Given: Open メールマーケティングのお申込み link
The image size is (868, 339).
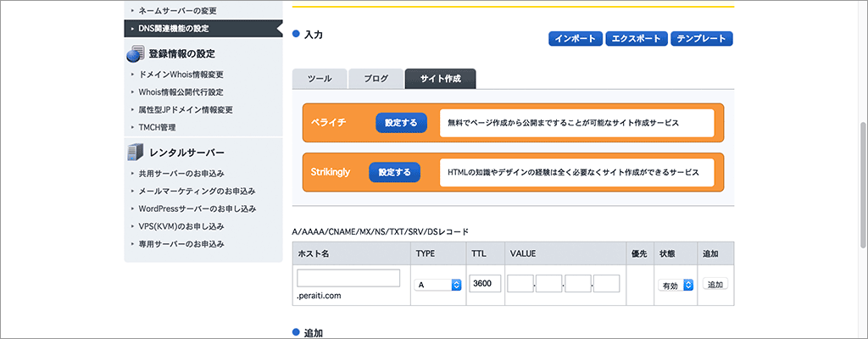Looking at the screenshot, I should [197, 191].
